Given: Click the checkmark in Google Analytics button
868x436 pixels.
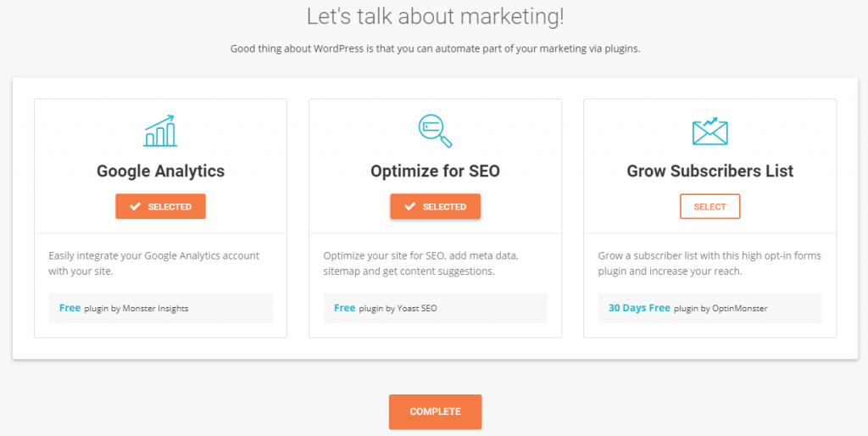Looking at the screenshot, I should (135, 207).
